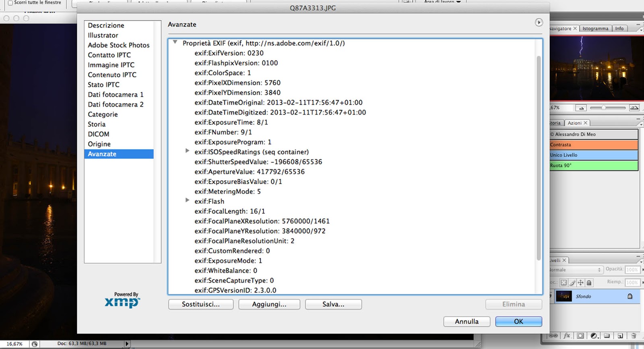Select DICOM in the sidebar
The image size is (644, 349).
coord(119,134)
